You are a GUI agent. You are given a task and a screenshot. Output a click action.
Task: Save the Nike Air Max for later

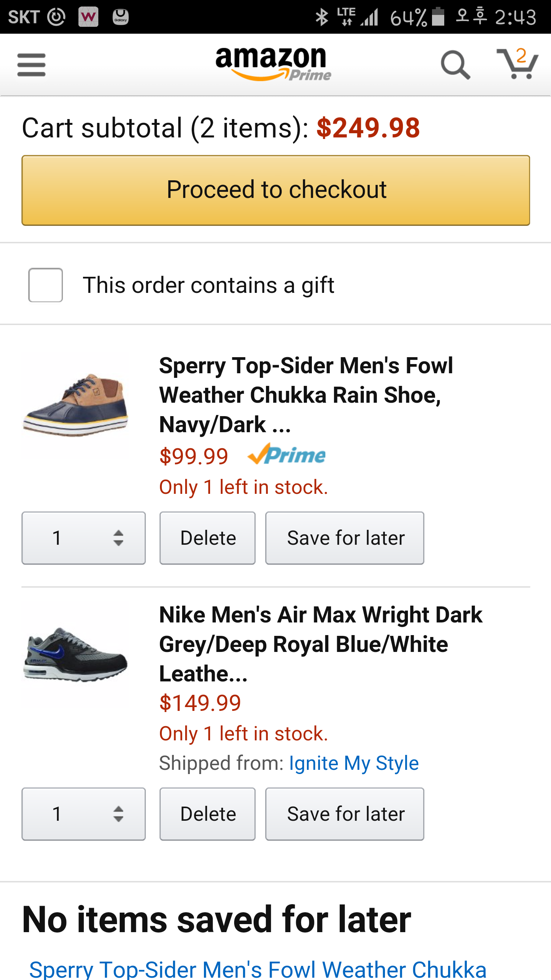[x=345, y=814]
